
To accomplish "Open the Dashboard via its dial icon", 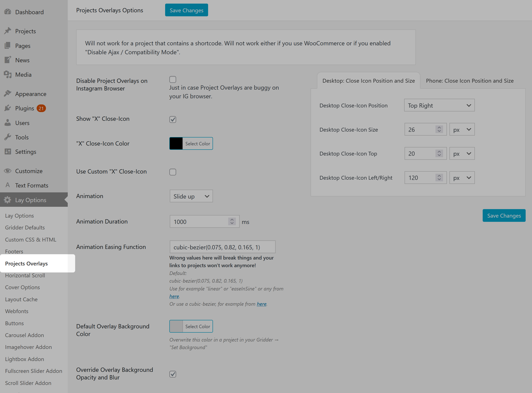I will point(8,12).
